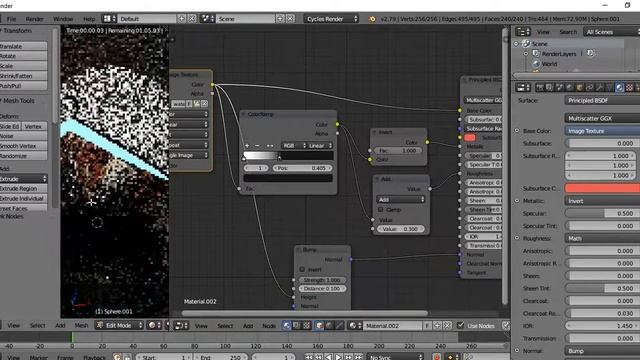This screenshot has height=360, width=640.
Task: Open the Texture properties tab icon
Action: [629, 87]
